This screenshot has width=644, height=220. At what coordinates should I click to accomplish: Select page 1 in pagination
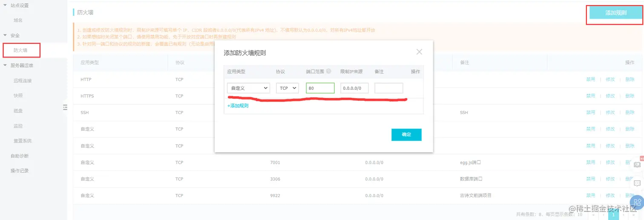613,215
